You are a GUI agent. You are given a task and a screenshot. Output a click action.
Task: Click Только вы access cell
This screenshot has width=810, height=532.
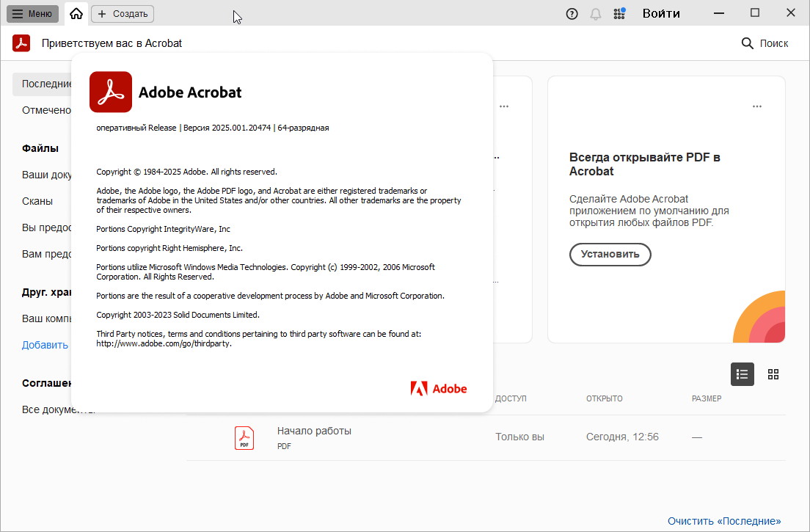[519, 437]
